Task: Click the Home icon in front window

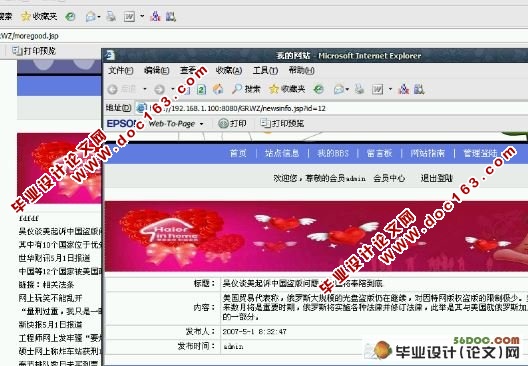Action: [218, 89]
